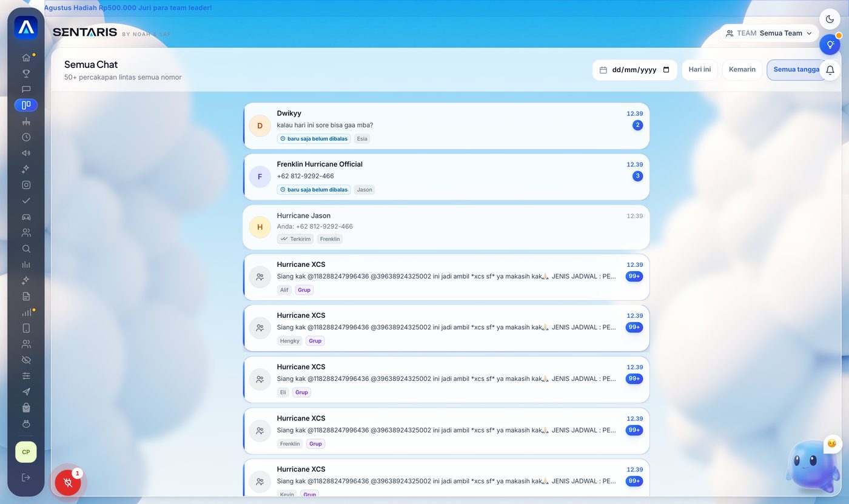The width and height of the screenshot is (849, 504).
Task: Click the logout arrow icon
Action: [x=26, y=477]
